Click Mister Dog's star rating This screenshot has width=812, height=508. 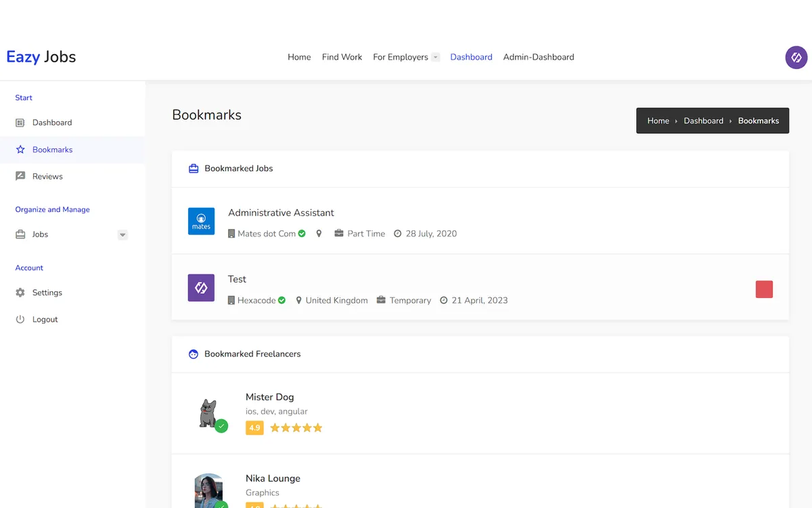click(296, 428)
